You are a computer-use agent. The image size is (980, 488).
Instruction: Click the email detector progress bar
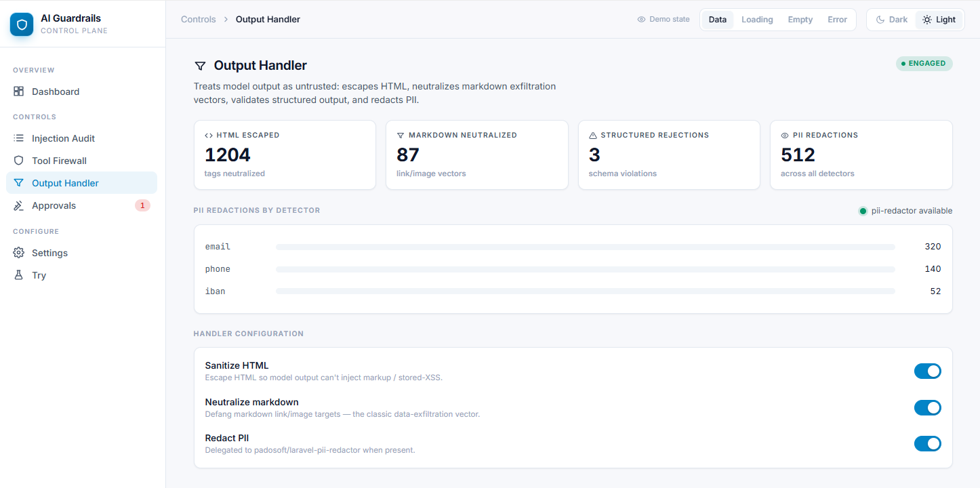point(586,247)
